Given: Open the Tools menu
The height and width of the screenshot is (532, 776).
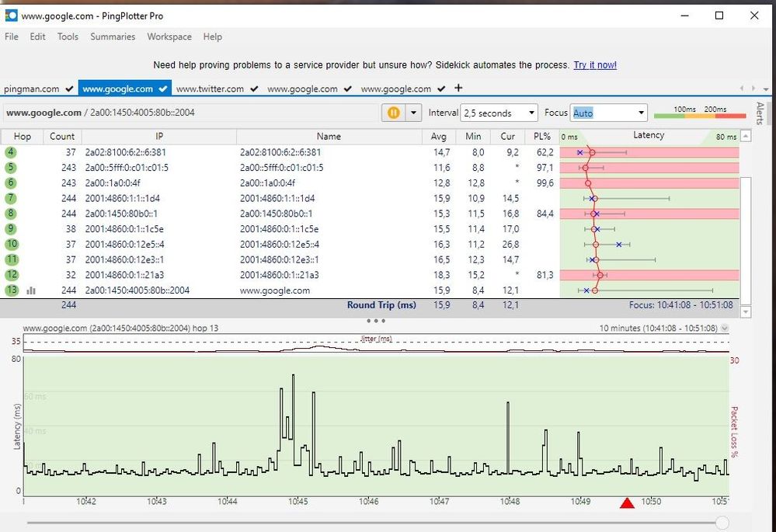Looking at the screenshot, I should pyautogui.click(x=68, y=37).
